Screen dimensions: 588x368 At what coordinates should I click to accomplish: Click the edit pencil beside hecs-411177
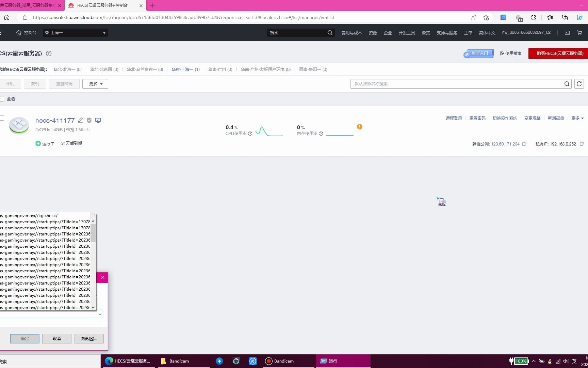(81, 120)
